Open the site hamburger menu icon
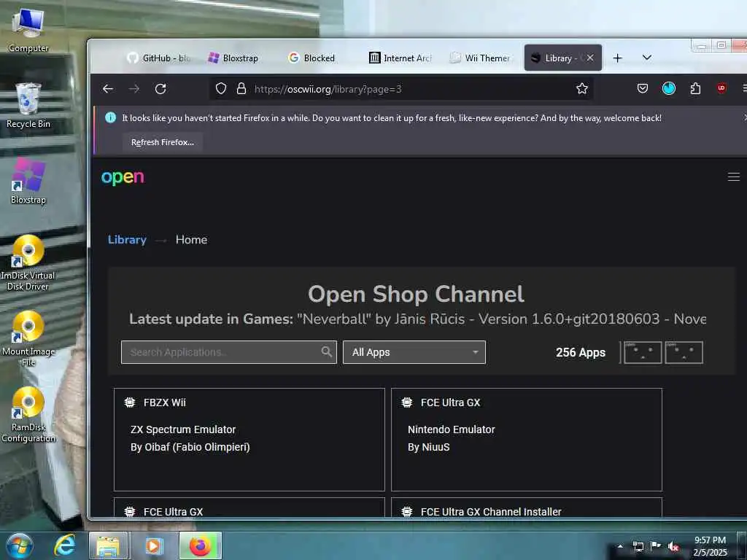This screenshot has width=747, height=560. click(734, 176)
